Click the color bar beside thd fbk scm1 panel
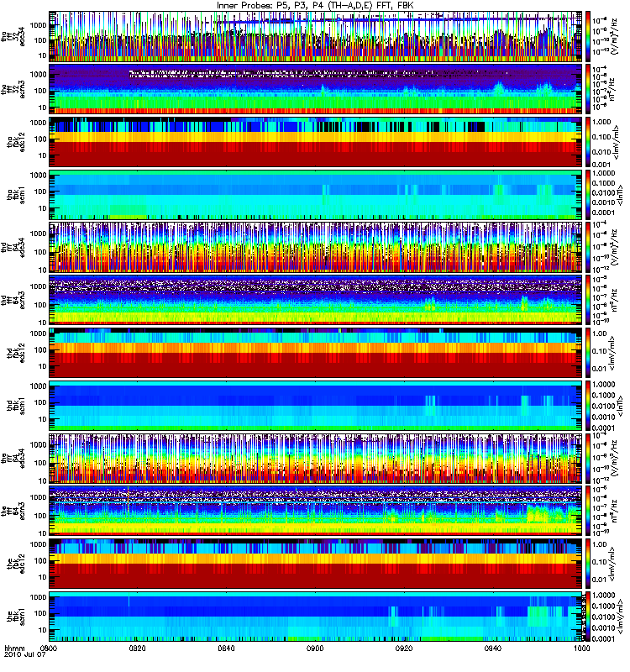This screenshot has height=672, width=630. click(588, 406)
